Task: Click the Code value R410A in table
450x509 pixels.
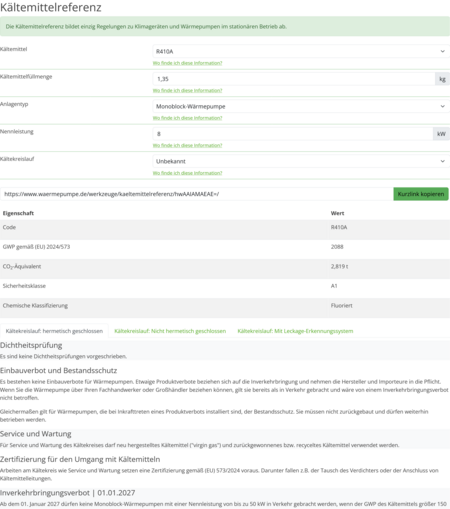Action: [x=339, y=227]
